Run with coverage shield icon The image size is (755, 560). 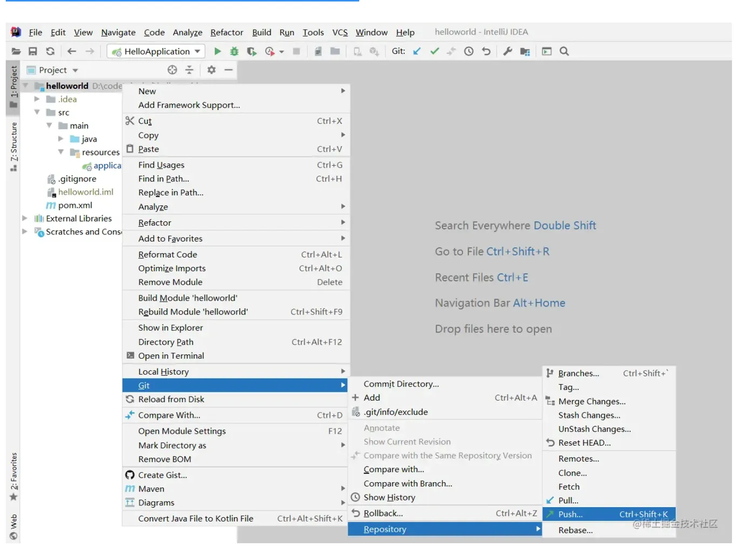tap(251, 51)
